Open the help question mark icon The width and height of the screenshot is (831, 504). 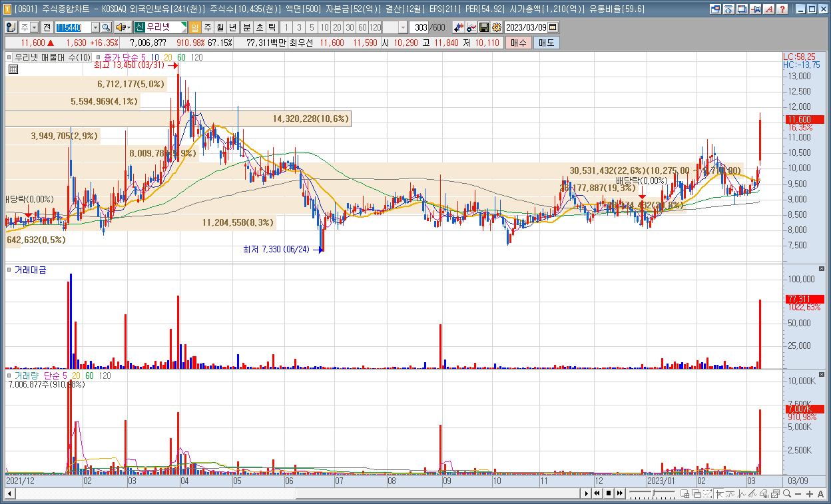[x=782, y=9]
